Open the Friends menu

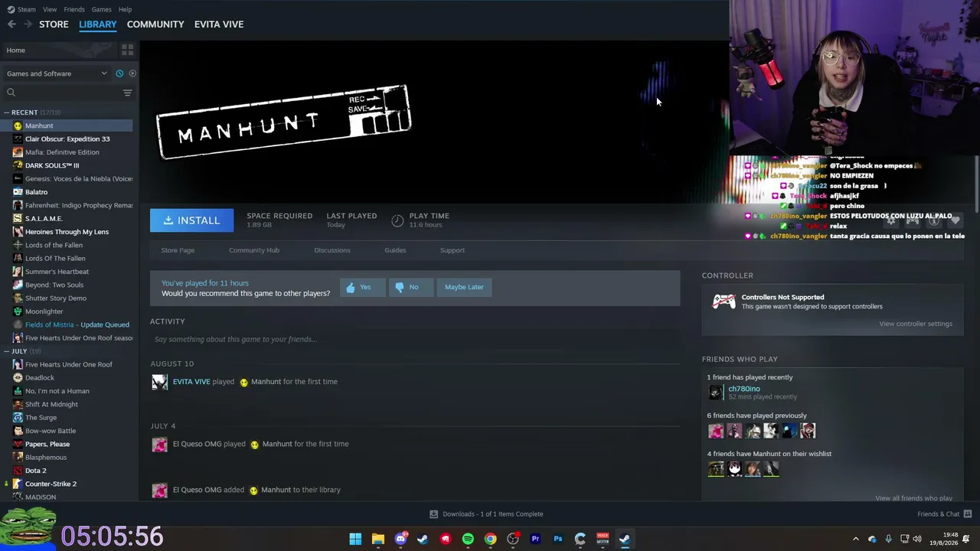point(74,9)
